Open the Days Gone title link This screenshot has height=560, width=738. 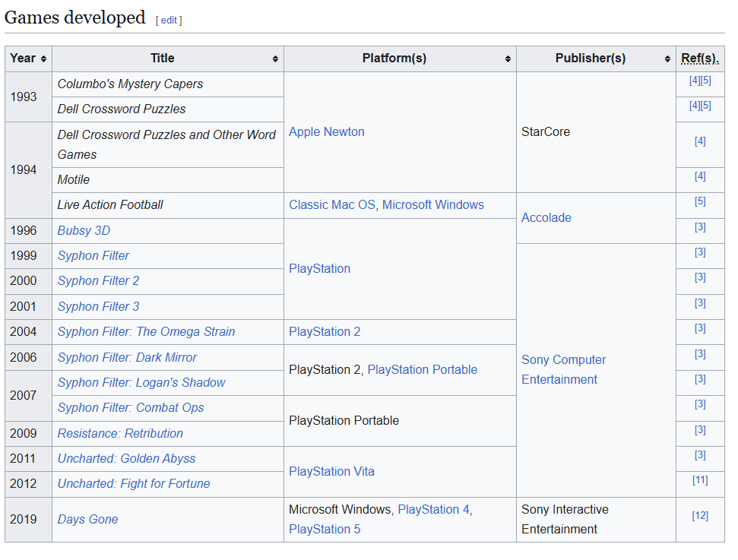[x=87, y=520]
